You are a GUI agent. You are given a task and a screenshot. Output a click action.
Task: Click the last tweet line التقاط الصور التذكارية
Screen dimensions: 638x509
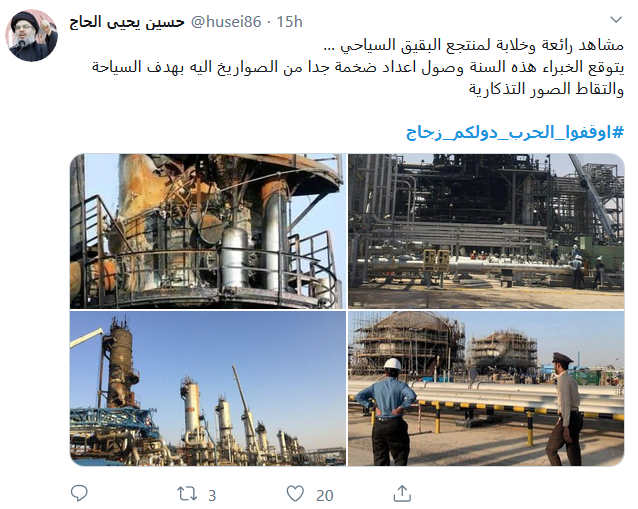pyautogui.click(x=546, y=89)
